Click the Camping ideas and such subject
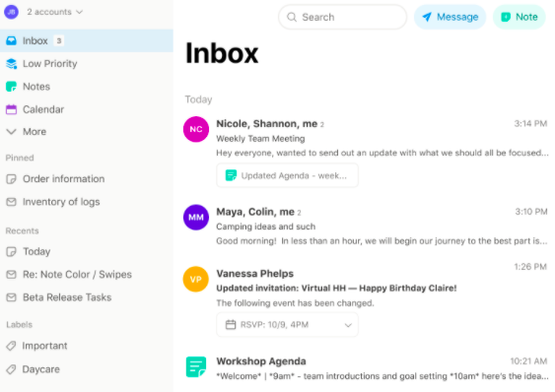 pyautogui.click(x=266, y=227)
